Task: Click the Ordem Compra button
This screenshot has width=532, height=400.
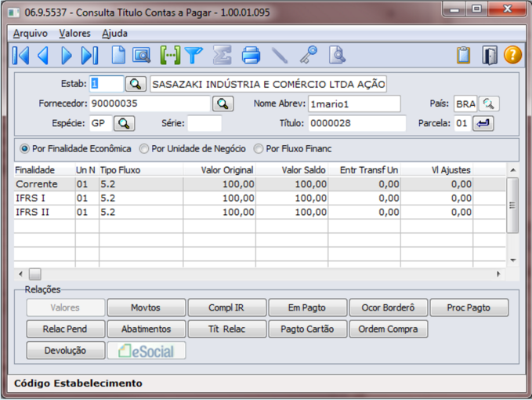Action: 389,329
